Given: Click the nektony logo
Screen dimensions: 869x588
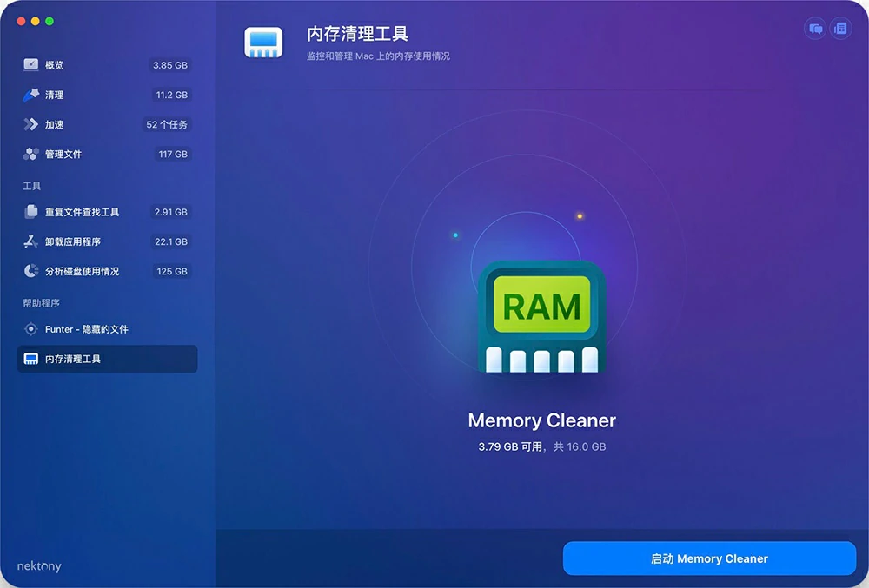Looking at the screenshot, I should pyautogui.click(x=39, y=566).
